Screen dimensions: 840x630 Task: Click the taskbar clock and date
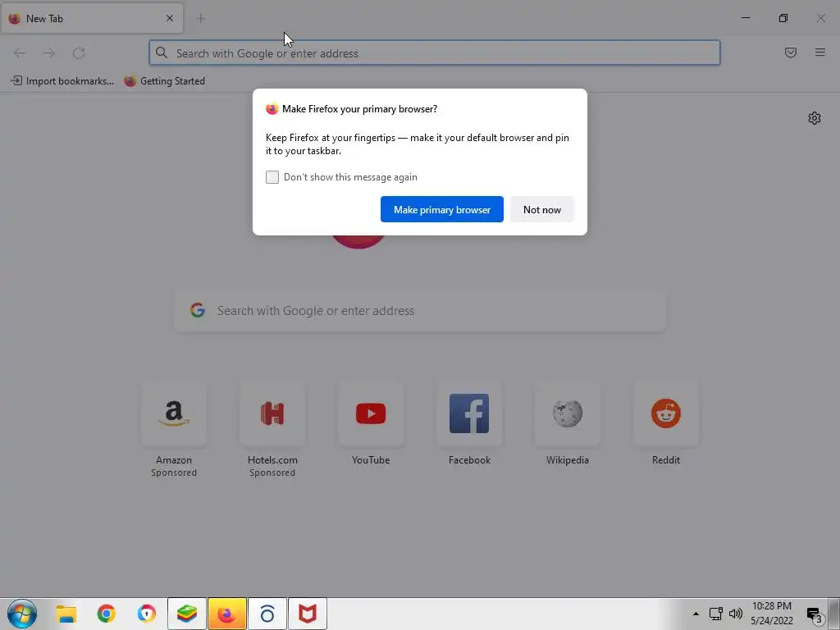pyautogui.click(x=771, y=614)
